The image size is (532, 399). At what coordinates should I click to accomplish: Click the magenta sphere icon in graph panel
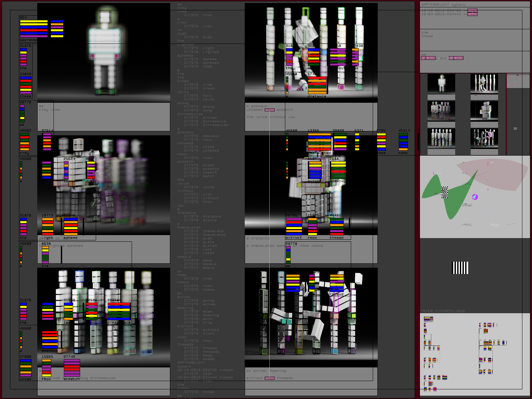tap(475, 197)
